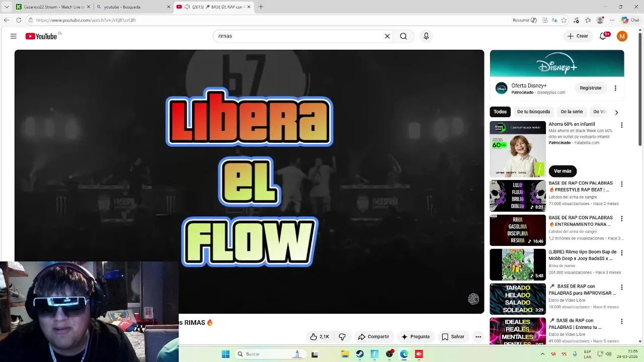Open Copilot Chat
The image size is (644, 362).
(x=630, y=20)
